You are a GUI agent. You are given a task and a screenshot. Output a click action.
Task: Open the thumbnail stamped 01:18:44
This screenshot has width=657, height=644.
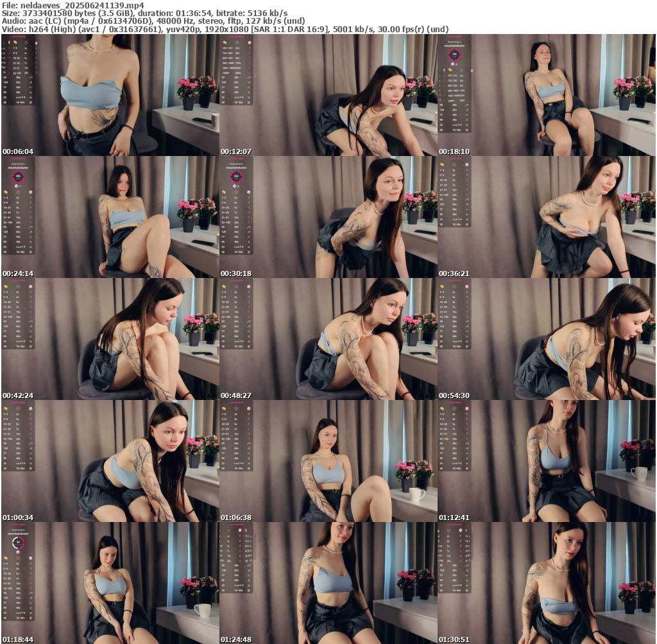click(110, 583)
